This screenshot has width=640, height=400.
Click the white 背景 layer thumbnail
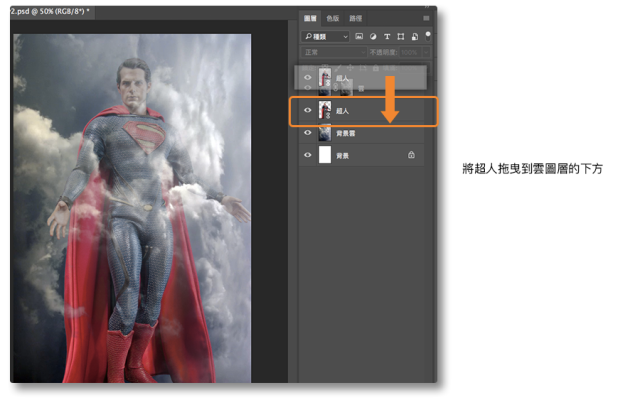click(325, 155)
